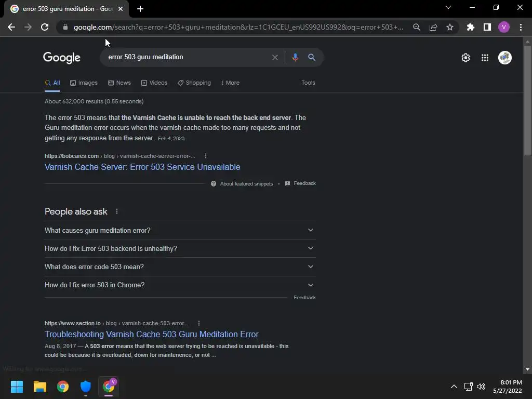The width and height of the screenshot is (532, 399).
Task: Click the scrollbar down arrow
Action: 527,369
